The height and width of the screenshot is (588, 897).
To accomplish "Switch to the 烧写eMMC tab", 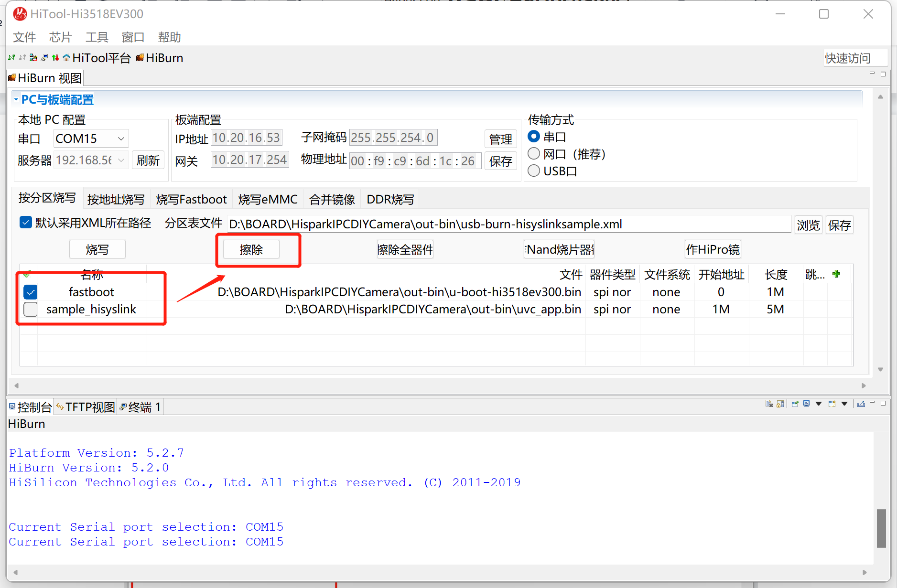I will [268, 199].
